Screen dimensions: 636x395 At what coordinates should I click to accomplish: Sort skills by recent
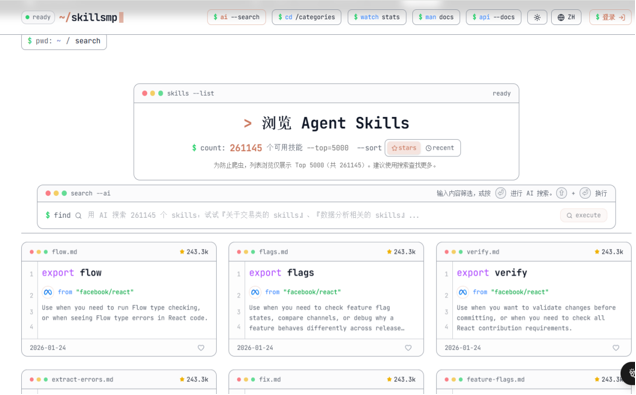click(440, 148)
